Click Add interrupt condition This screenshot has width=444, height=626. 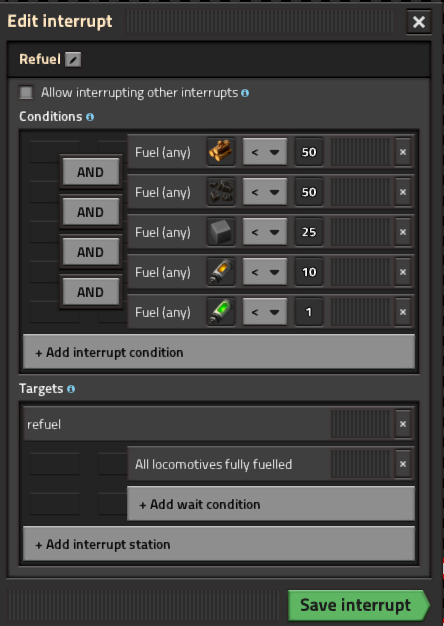[x=219, y=352]
